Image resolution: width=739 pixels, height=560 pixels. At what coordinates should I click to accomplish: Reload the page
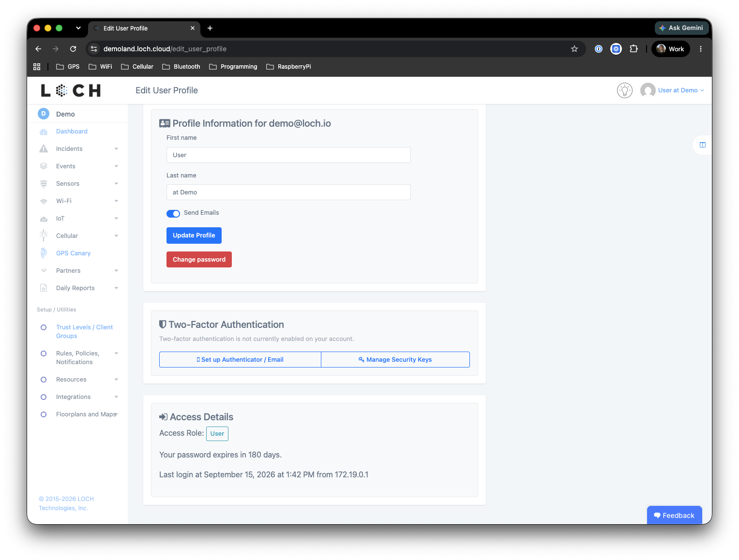click(x=73, y=49)
